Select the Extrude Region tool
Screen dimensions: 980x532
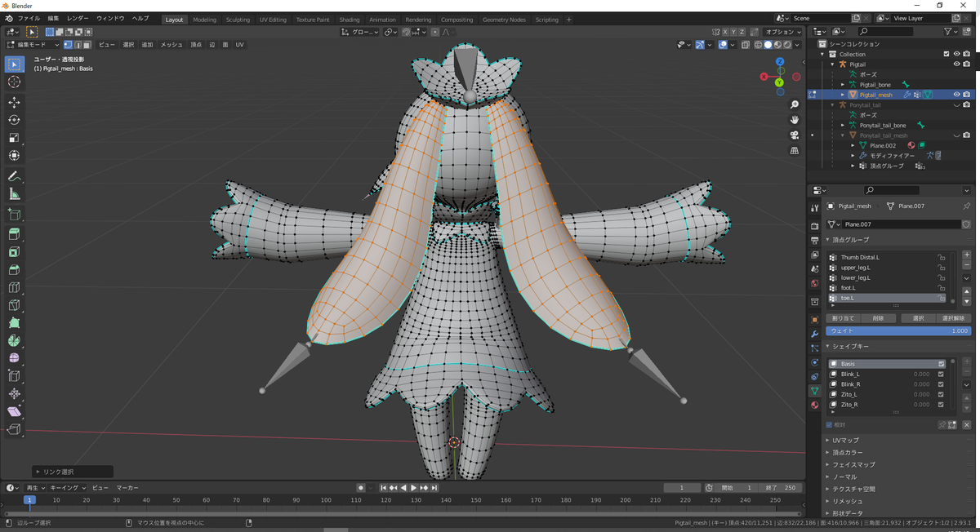pyautogui.click(x=14, y=234)
